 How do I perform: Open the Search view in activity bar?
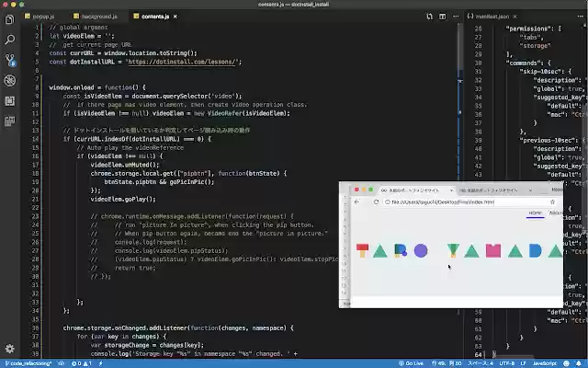(x=10, y=40)
